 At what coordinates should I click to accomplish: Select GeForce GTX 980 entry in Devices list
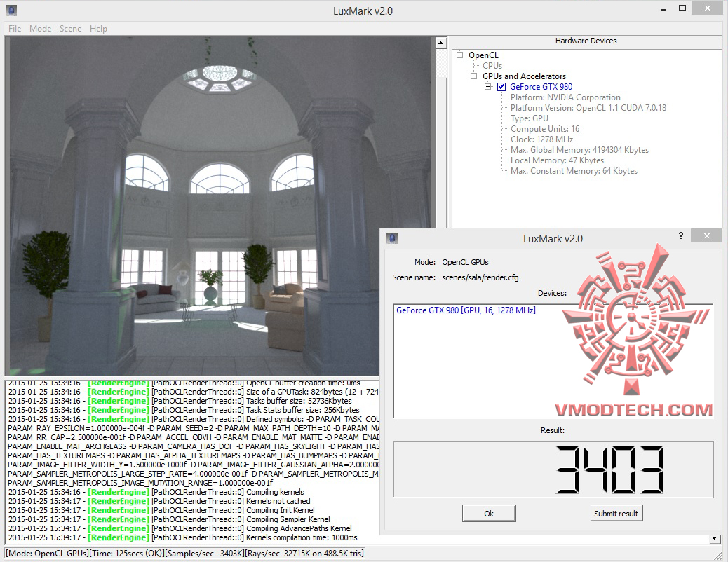(466, 310)
